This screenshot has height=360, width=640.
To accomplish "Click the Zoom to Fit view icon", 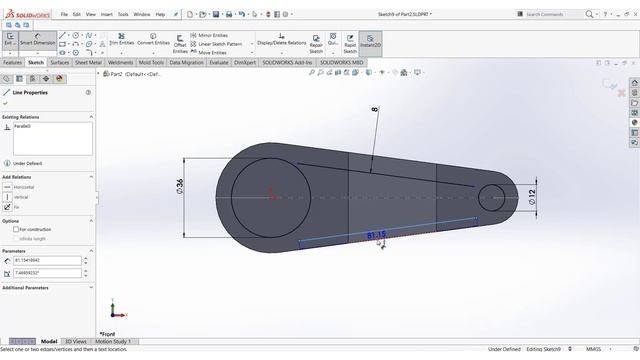I will [x=312, y=73].
